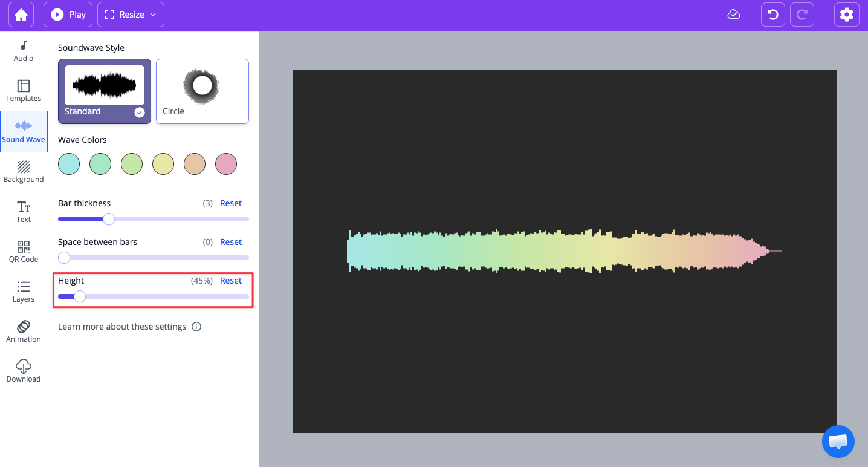Open the chat support bubble
The image size is (868, 467).
point(838,442)
